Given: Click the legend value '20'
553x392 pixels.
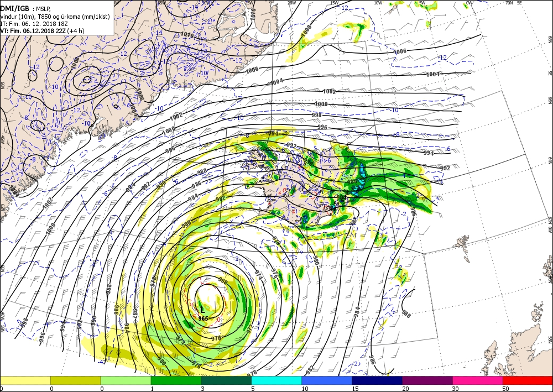Looking at the screenshot, I should coord(405,389).
